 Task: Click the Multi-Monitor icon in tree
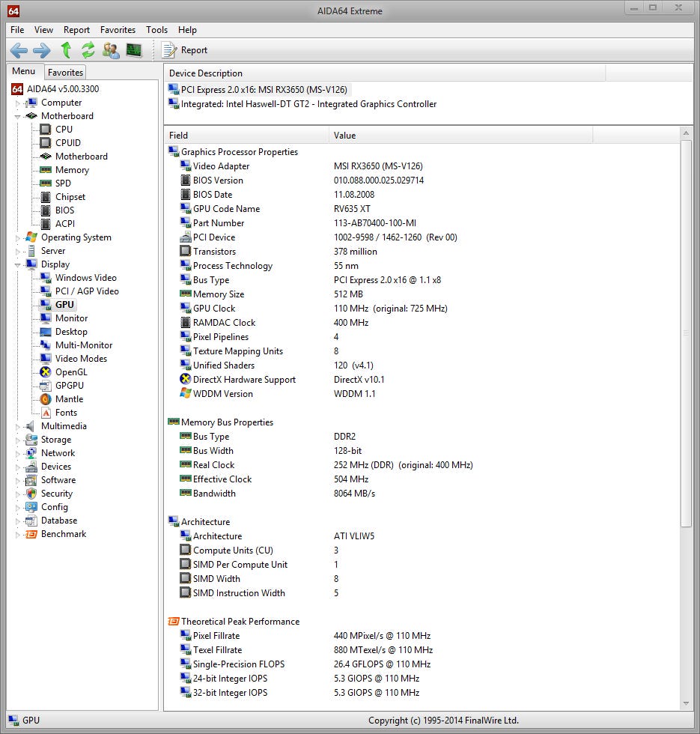point(46,345)
